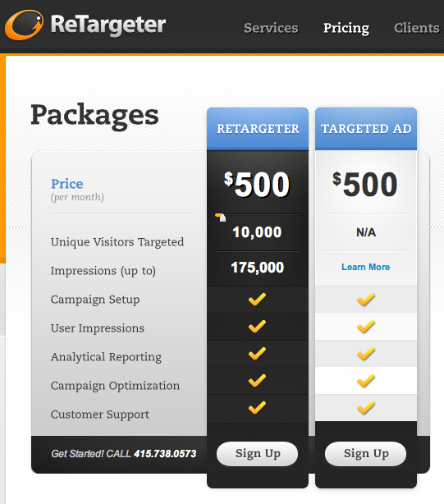Sign Up for the ReTargeter package

[258, 454]
